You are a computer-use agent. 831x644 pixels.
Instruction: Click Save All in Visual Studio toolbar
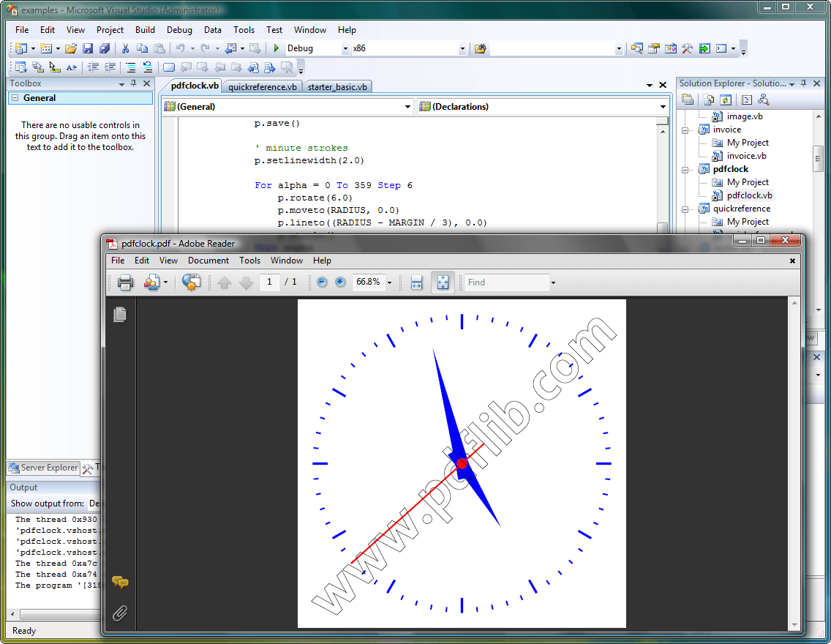[105, 48]
